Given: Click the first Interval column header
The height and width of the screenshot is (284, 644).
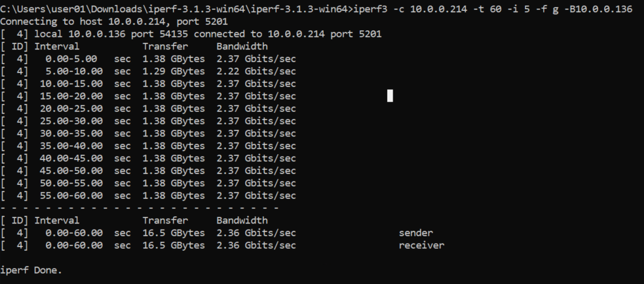Looking at the screenshot, I should point(57,47).
